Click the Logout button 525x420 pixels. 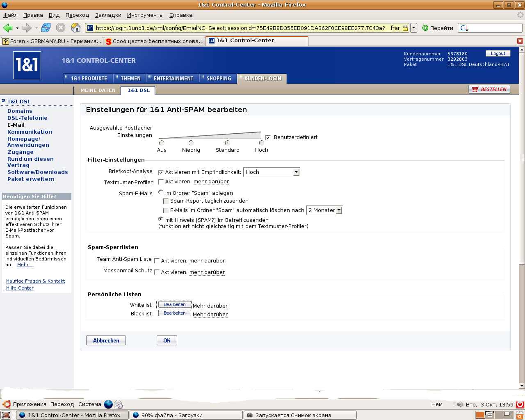tap(498, 53)
